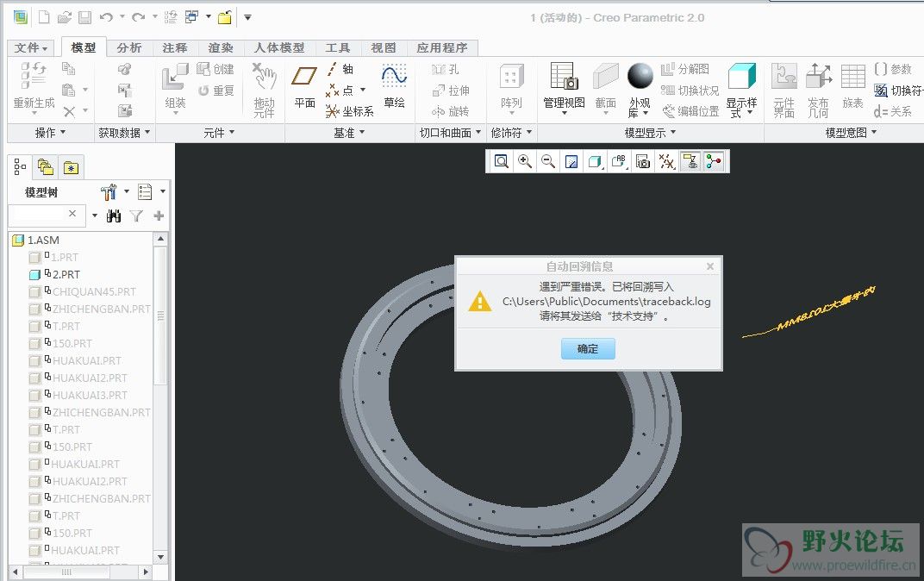This screenshot has width=924, height=581.
Task: Expand the 修饰符 group dropdown
Action: tap(511, 133)
